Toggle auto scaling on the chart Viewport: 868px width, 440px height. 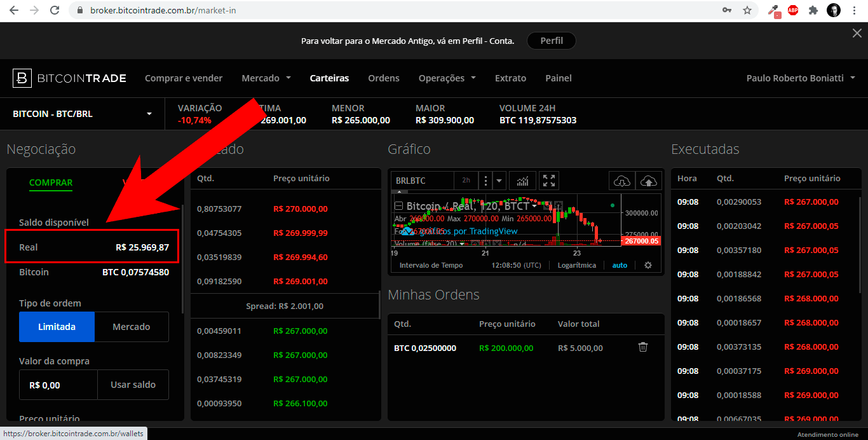pyautogui.click(x=620, y=265)
